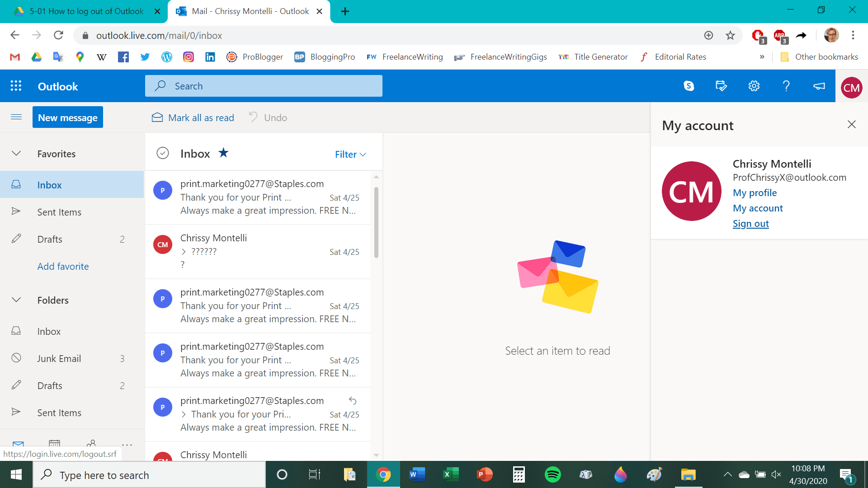The image size is (868, 488).
Task: Click the New message button
Action: pos(68,117)
